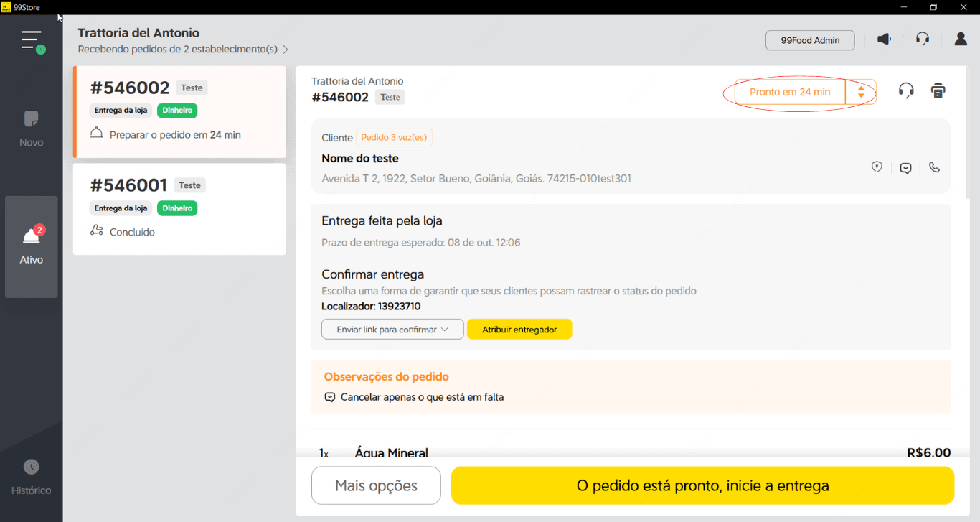
Task: Open headset support icon in top bar
Action: [923, 39]
